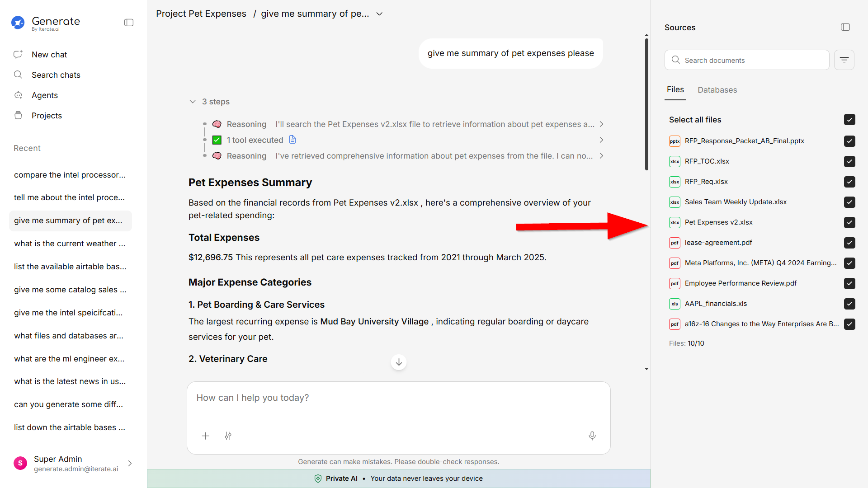Uncheck Pet Expenses v2.xlsx file

click(x=849, y=222)
